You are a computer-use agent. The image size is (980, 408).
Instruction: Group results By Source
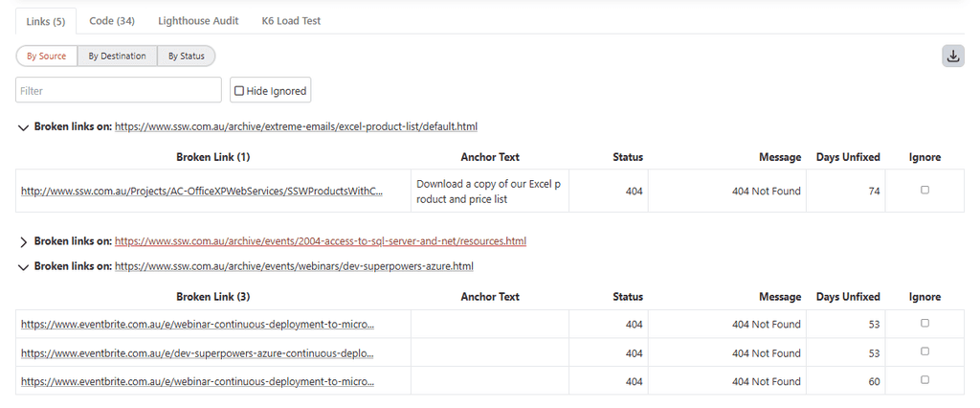tap(47, 57)
